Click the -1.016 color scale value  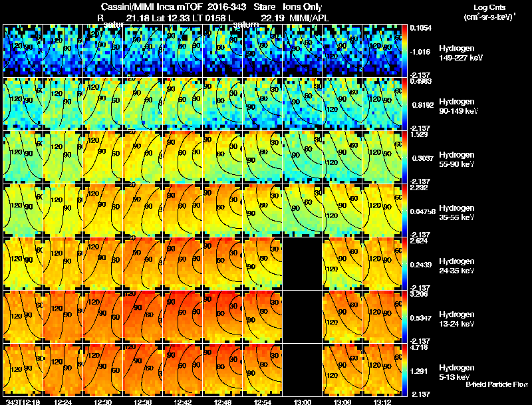click(x=420, y=52)
